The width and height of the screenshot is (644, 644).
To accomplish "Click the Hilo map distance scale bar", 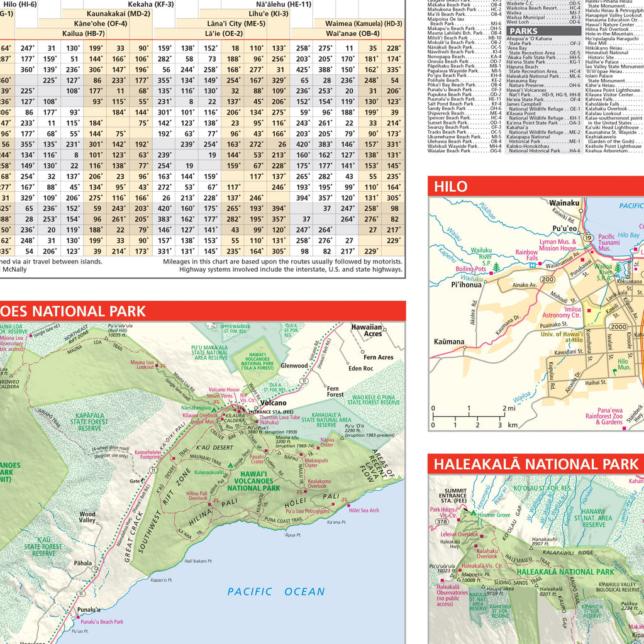I will (468, 416).
